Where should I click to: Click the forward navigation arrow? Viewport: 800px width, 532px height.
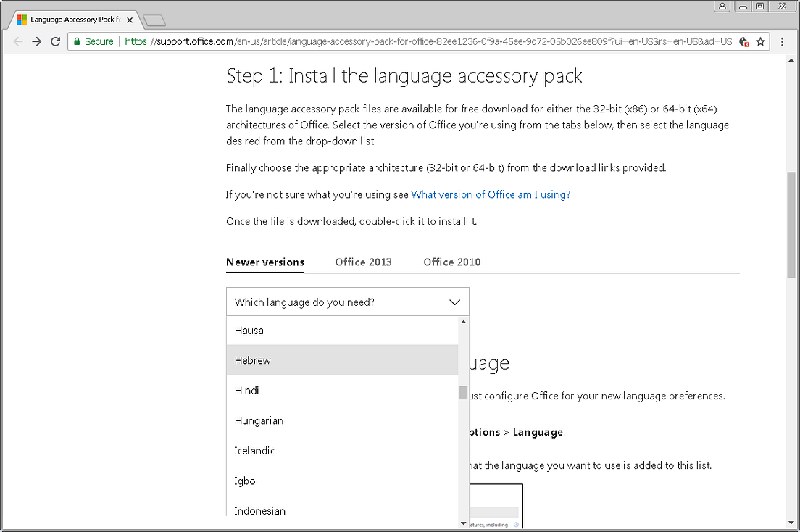[36, 41]
